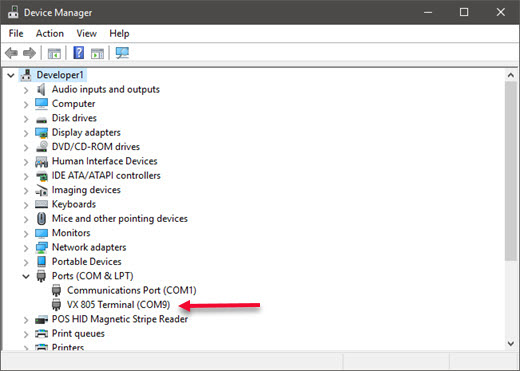The height and width of the screenshot is (371, 520).
Task: Minimize the Device Manager window
Action: 428,12
